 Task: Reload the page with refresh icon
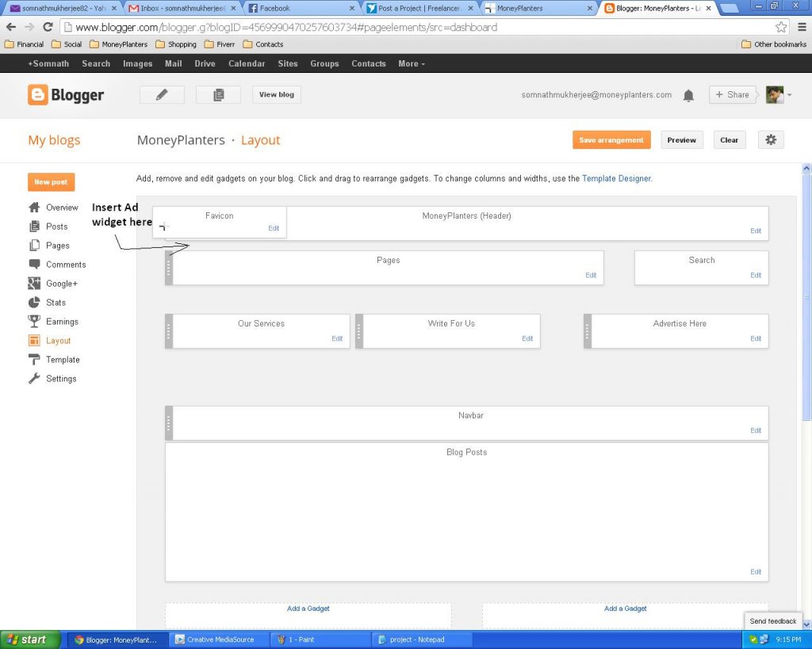(48, 27)
